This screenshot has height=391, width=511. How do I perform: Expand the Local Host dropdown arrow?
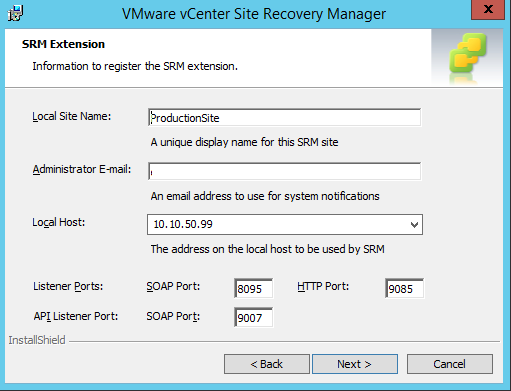(414, 225)
